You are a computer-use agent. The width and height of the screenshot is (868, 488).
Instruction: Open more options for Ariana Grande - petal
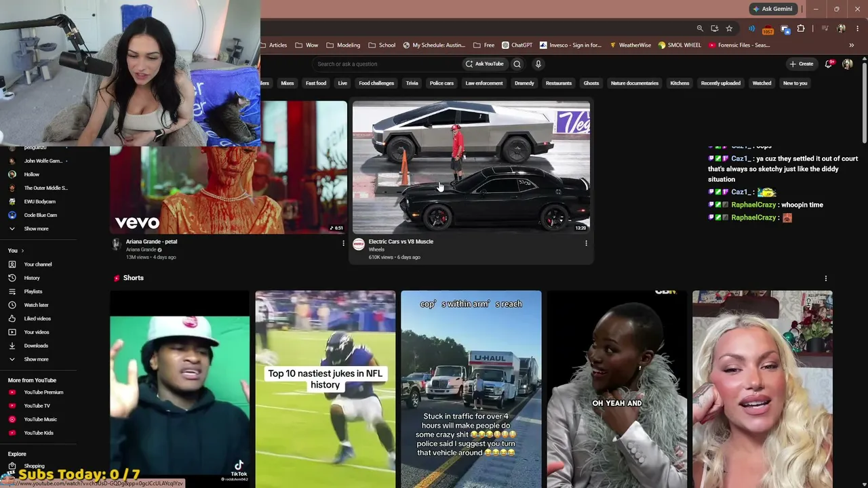pos(343,243)
